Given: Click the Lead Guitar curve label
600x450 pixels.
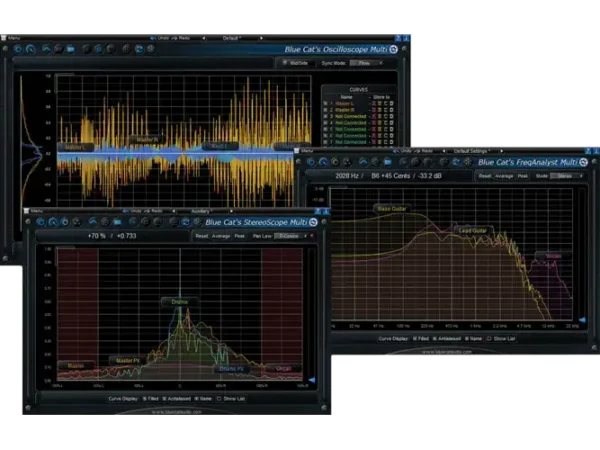Looking at the screenshot, I should pyautogui.click(x=473, y=230).
